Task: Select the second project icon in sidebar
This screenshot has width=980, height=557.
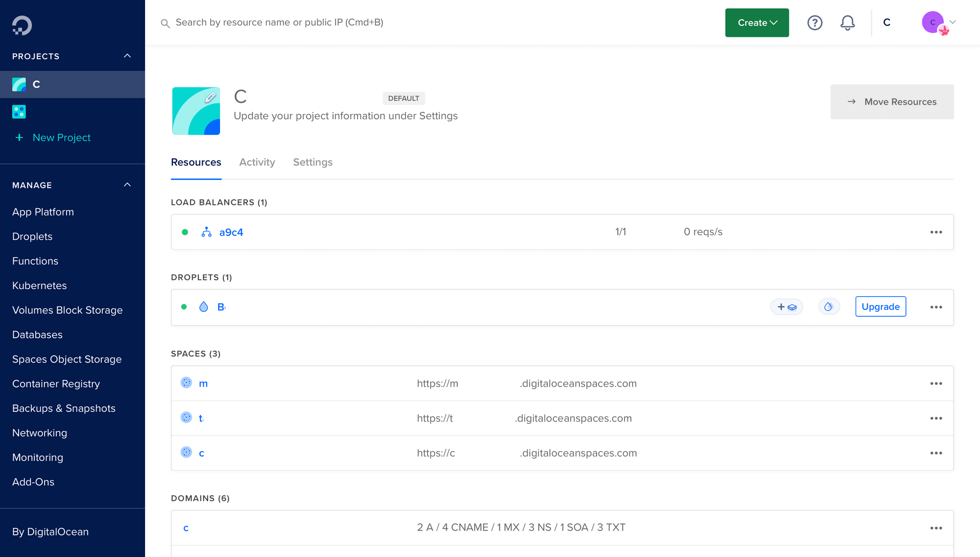Action: tap(19, 112)
